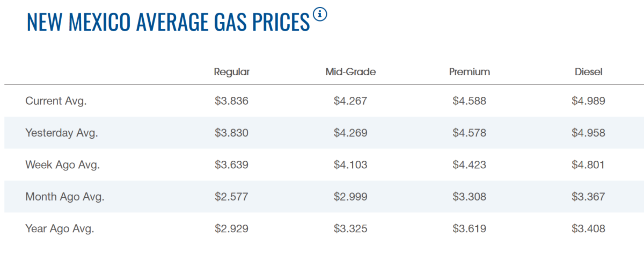The width and height of the screenshot is (644, 265).
Task: Click yesterday's mid-grade price $4.269
Action: click(x=350, y=133)
